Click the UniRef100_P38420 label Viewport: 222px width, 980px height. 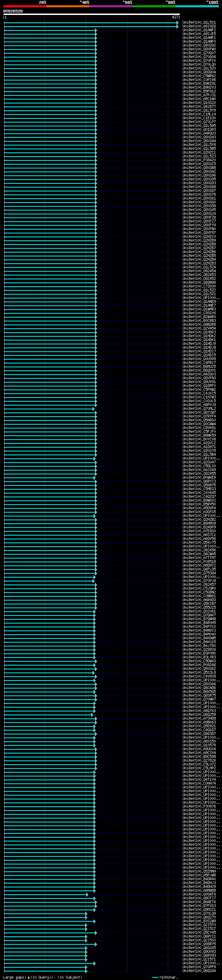pyautogui.click(x=199, y=160)
